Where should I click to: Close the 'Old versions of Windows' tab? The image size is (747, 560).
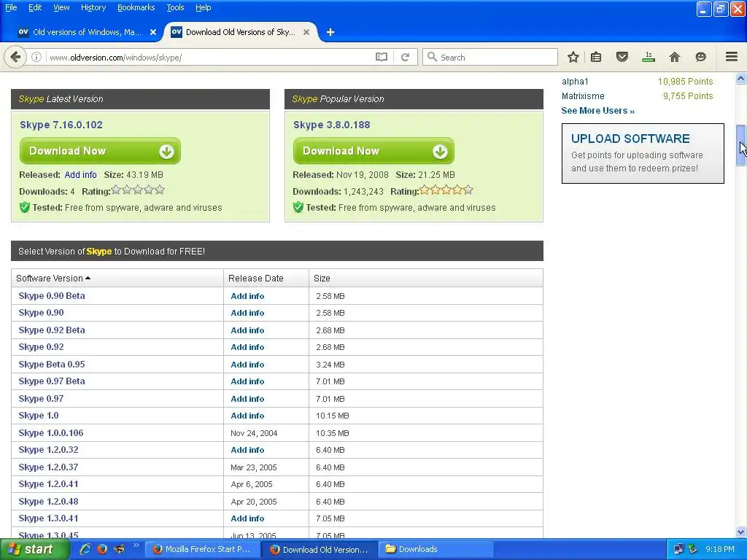tap(153, 32)
